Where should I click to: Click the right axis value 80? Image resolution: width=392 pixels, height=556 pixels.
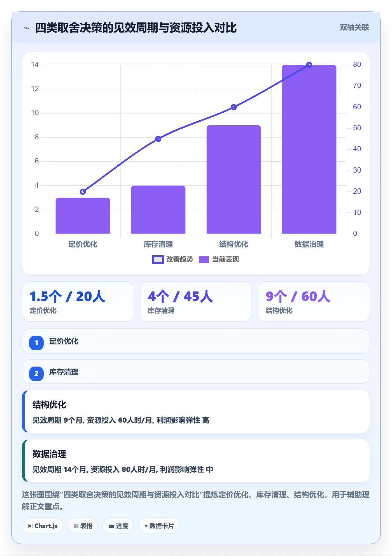coord(357,65)
